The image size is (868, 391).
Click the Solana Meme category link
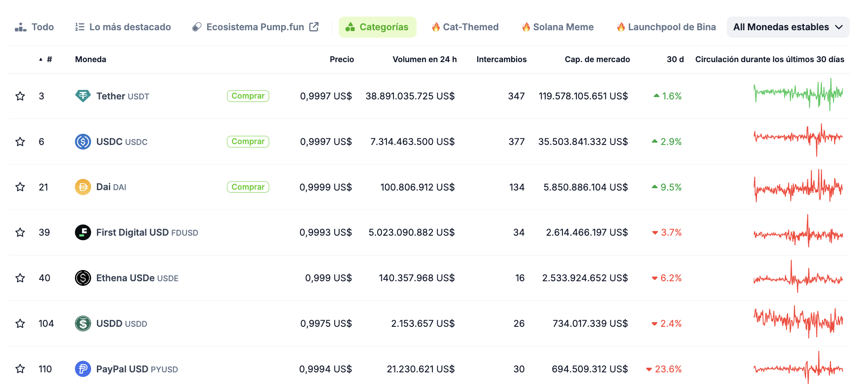tap(558, 27)
